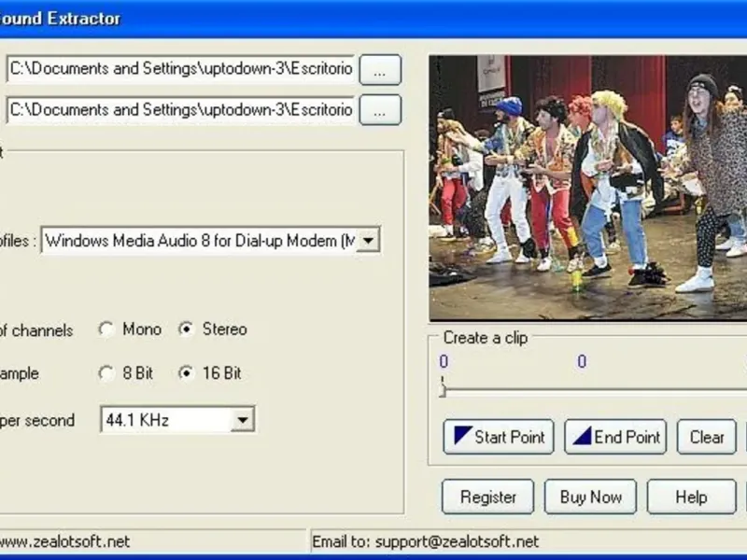Click the End Point triangle icon

(x=582, y=435)
